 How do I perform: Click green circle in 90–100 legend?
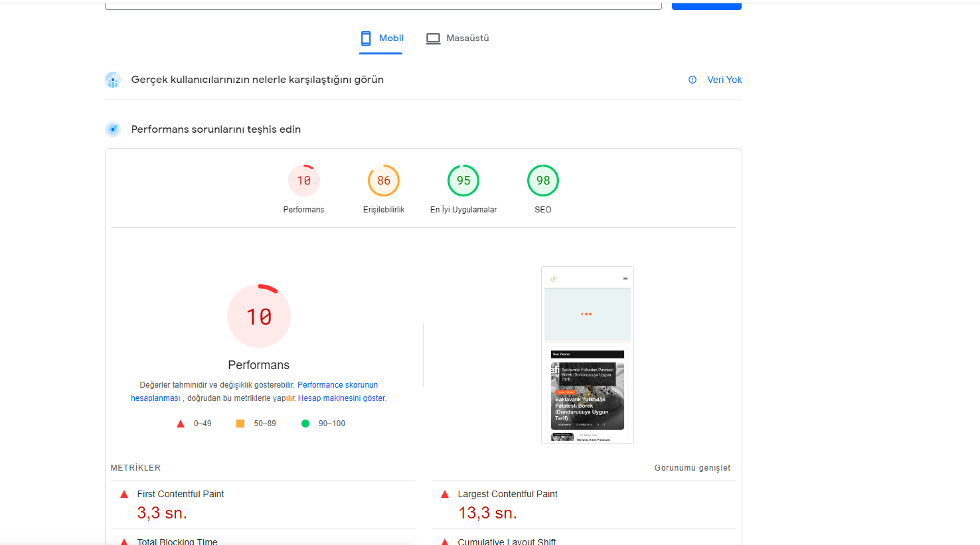[x=305, y=424]
